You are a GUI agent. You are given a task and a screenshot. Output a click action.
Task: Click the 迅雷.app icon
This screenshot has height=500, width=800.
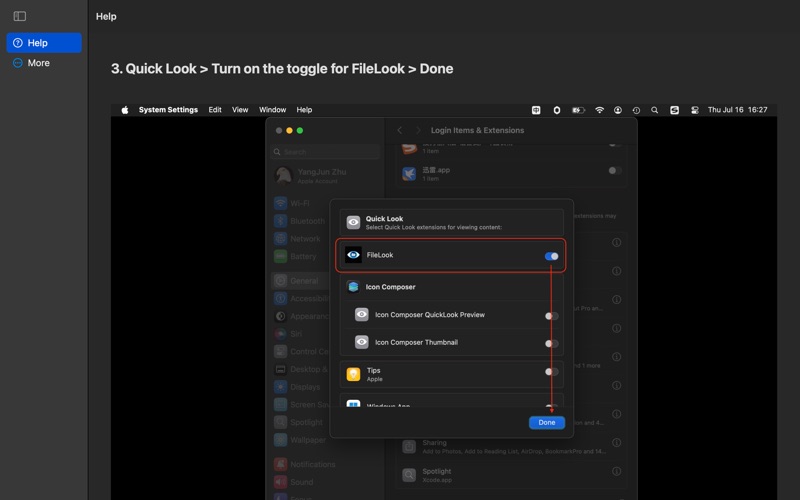pyautogui.click(x=409, y=173)
